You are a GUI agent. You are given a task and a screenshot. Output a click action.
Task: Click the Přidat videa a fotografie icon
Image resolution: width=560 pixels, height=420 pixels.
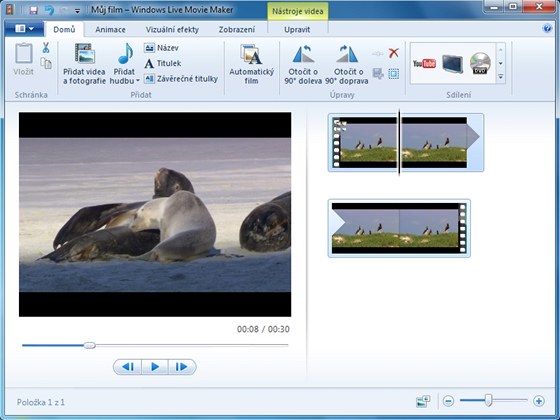(x=85, y=54)
